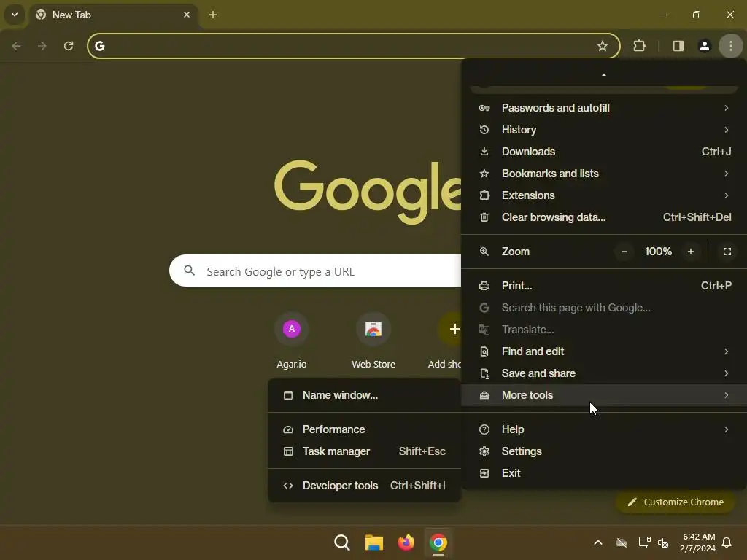The width and height of the screenshot is (747, 560).
Task: Open the side panel icon
Action: [x=678, y=46]
